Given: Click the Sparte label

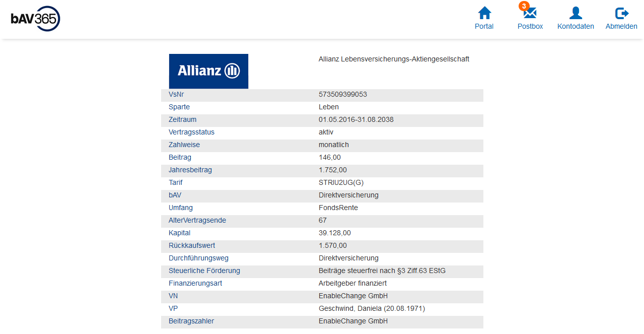Looking at the screenshot, I should point(179,107).
